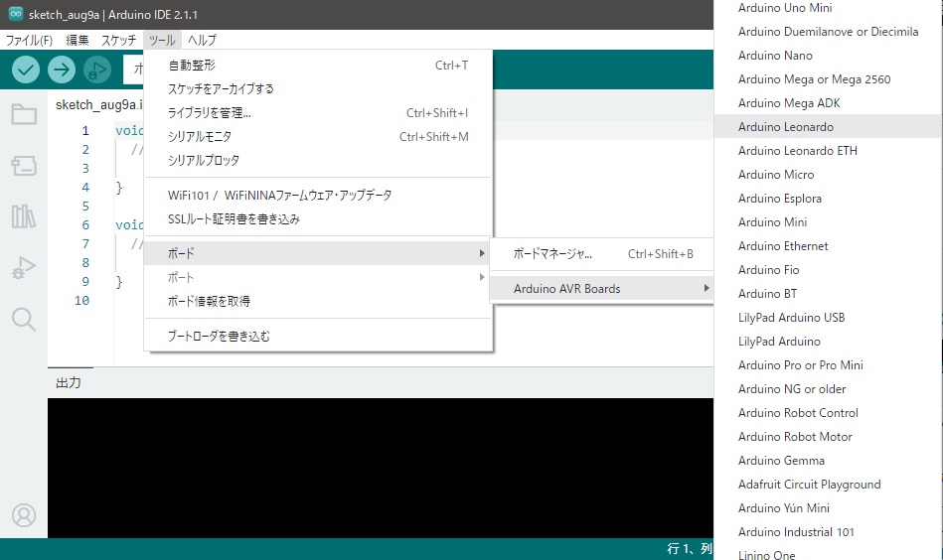Choose the Arduino Leonardo board

click(x=828, y=127)
